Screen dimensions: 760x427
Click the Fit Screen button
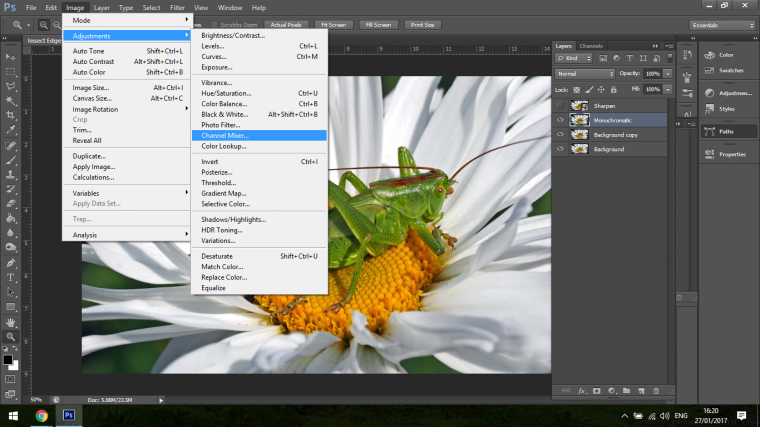(x=333, y=25)
